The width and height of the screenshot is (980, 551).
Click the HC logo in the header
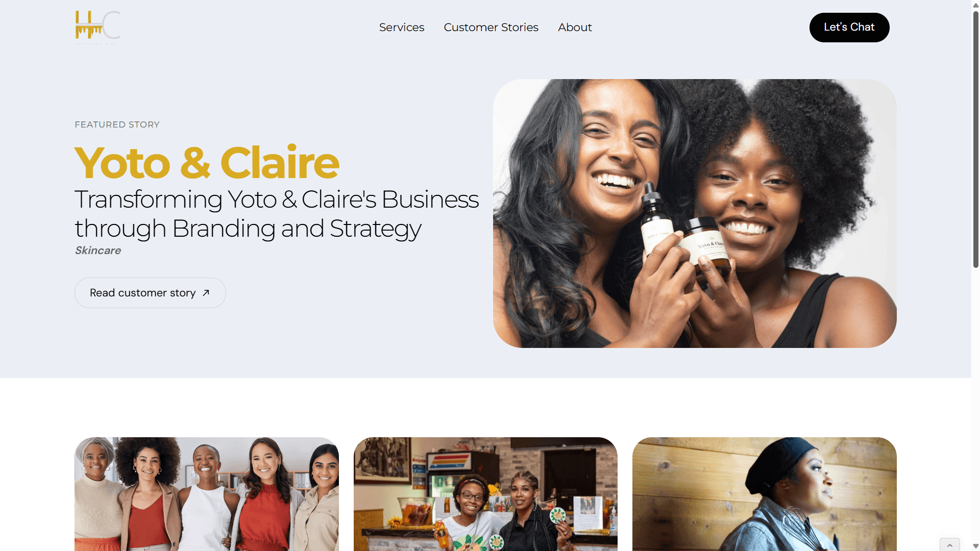pyautogui.click(x=97, y=27)
